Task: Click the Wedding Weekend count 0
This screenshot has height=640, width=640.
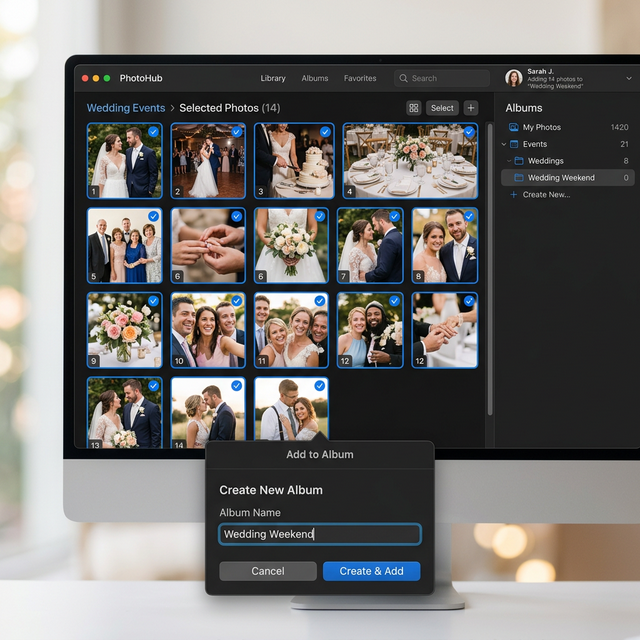Action: (626, 178)
